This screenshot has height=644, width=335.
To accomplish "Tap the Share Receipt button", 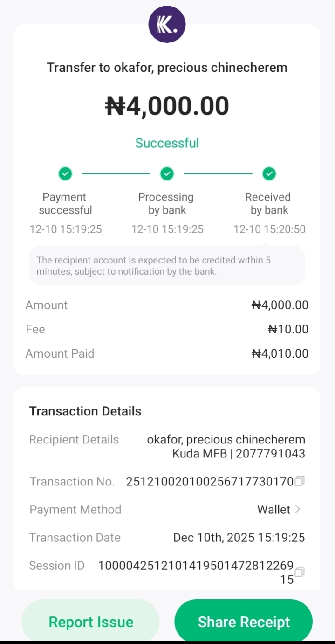I will pos(243,622).
